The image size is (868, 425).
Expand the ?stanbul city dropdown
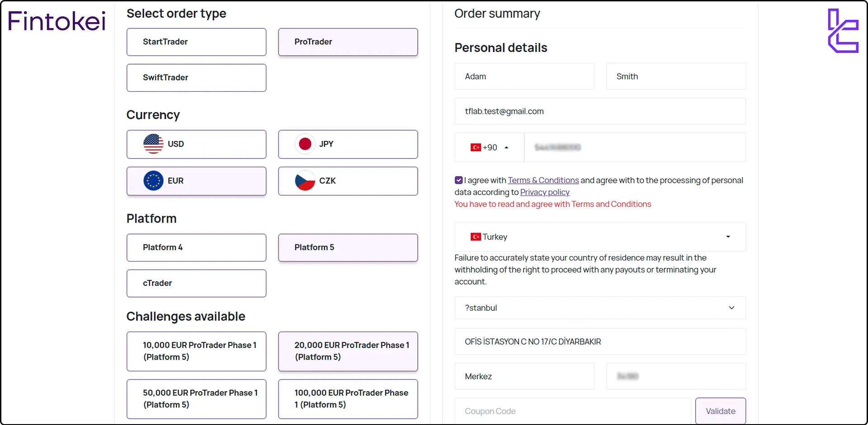tap(600, 308)
